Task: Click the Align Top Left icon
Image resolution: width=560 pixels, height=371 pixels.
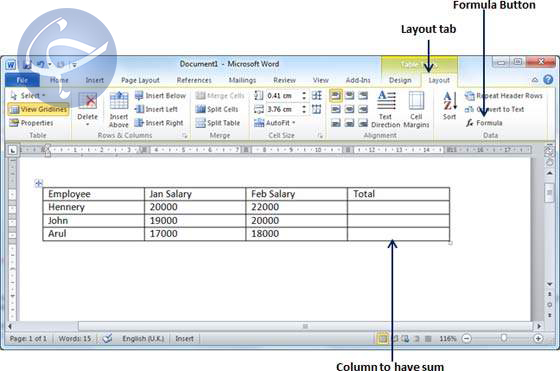Action: point(335,96)
